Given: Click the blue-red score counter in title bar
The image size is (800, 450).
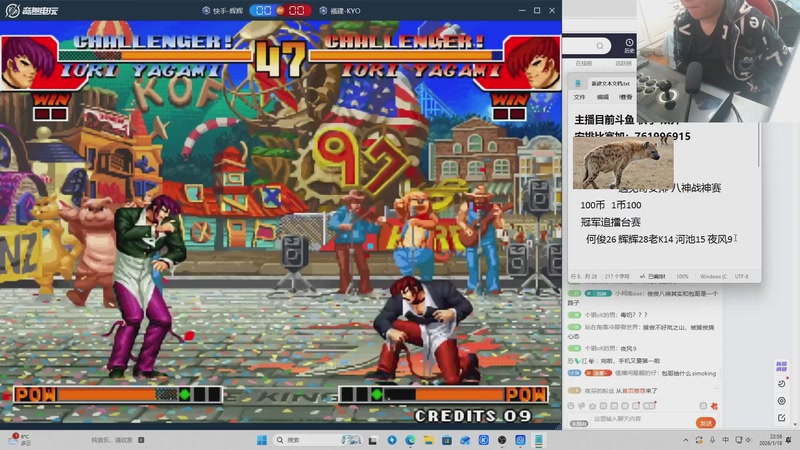Looking at the screenshot, I should [x=280, y=10].
